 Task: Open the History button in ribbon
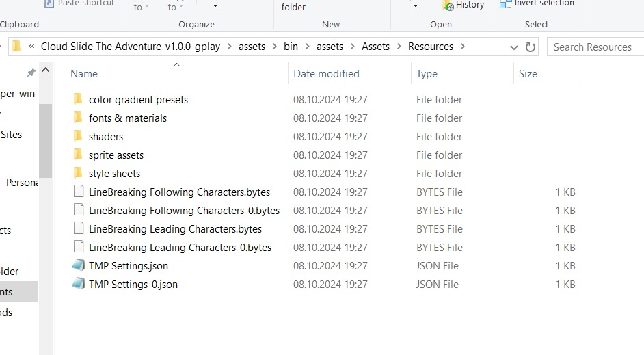coord(464,5)
